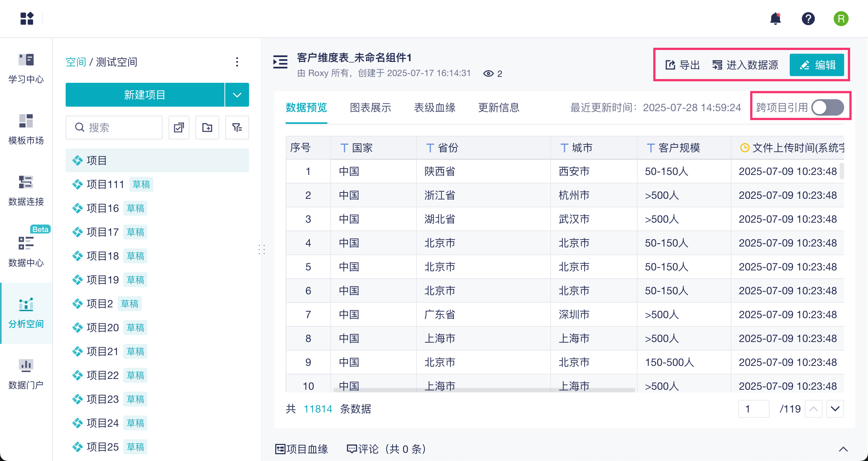868x461 pixels.
Task: Open the notification bell
Action: click(x=775, y=19)
